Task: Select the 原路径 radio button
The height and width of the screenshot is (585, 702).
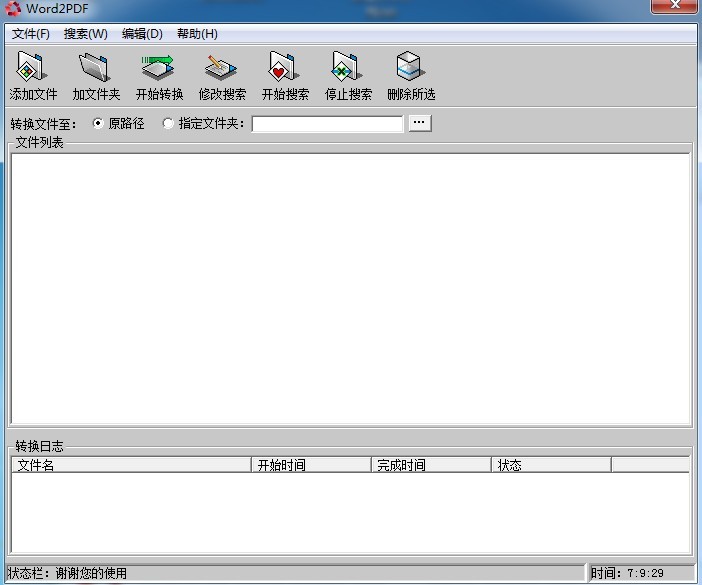Action: [98, 124]
